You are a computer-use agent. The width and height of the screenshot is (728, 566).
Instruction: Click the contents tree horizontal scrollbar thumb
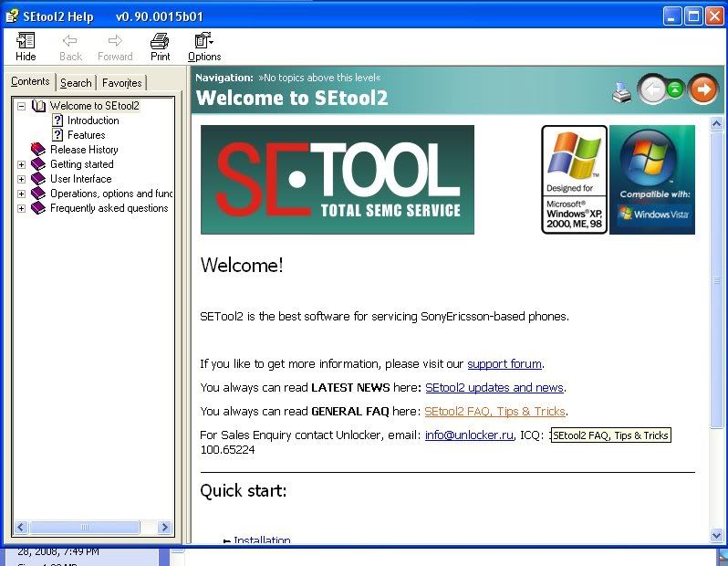point(85,527)
